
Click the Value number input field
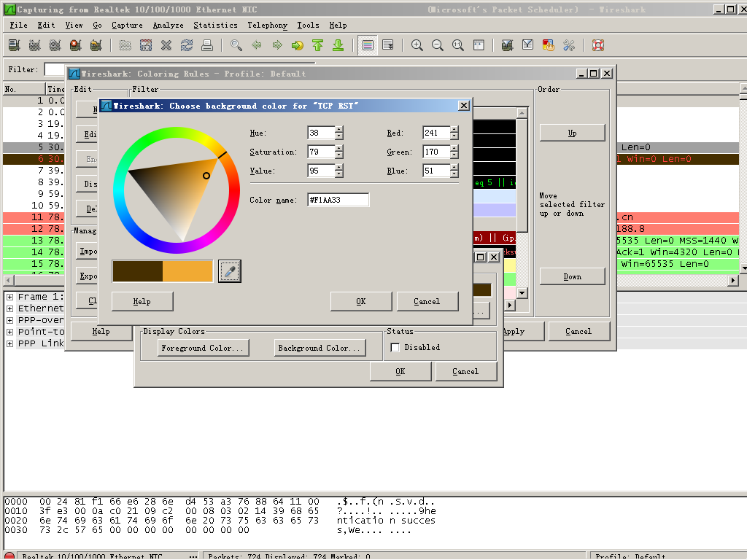[x=321, y=171]
